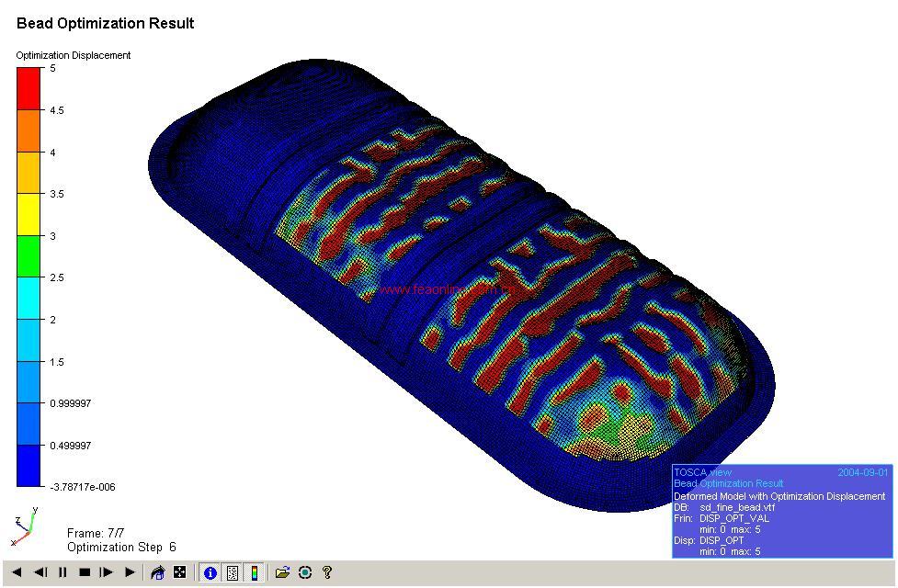This screenshot has height=588, width=898.
Task: Step back one animation frame
Action: [40, 572]
